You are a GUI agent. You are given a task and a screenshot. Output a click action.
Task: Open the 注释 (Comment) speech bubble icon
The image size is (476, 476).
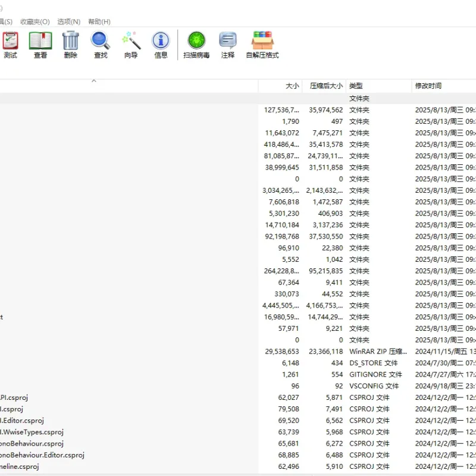pyautogui.click(x=228, y=45)
